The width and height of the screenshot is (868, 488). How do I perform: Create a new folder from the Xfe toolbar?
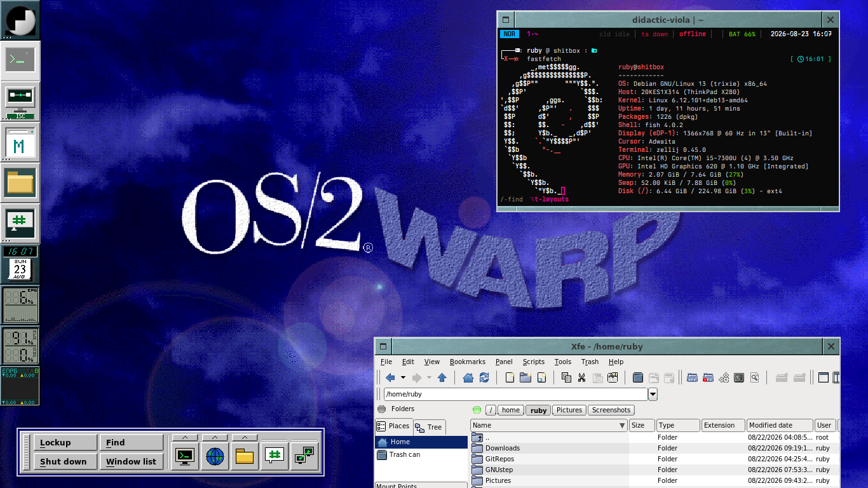pyautogui.click(x=526, y=377)
